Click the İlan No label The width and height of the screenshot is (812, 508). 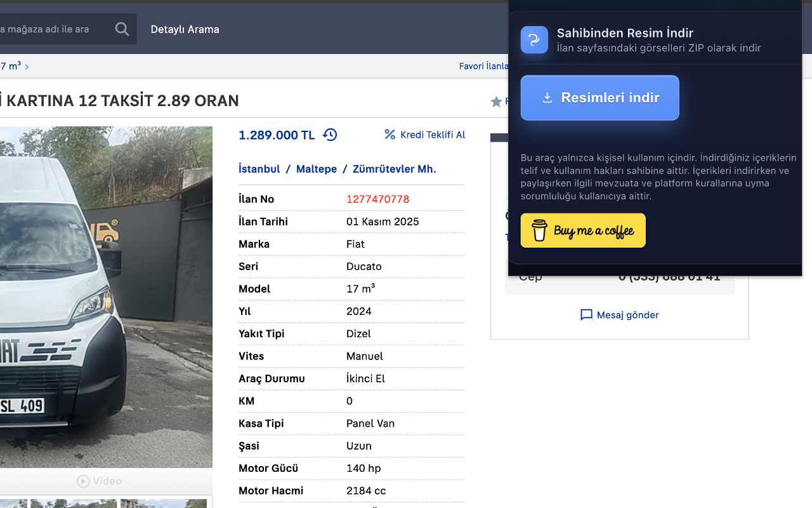click(256, 199)
